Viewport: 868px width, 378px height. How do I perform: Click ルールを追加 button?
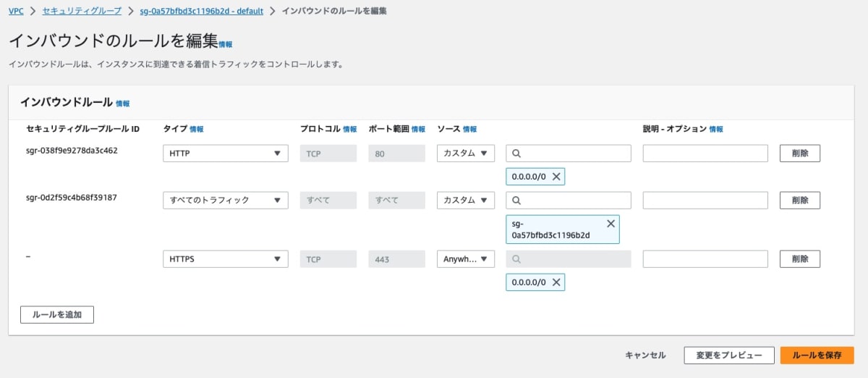click(x=57, y=315)
